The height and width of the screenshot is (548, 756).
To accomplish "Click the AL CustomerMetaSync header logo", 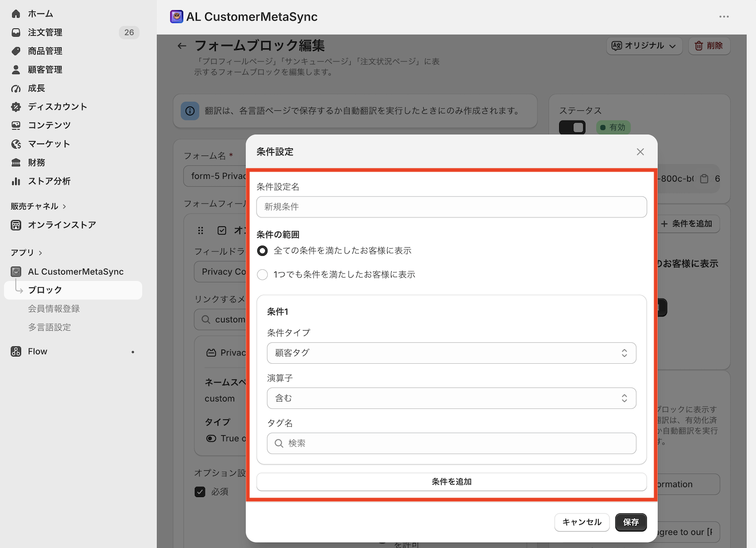I will coord(177,17).
